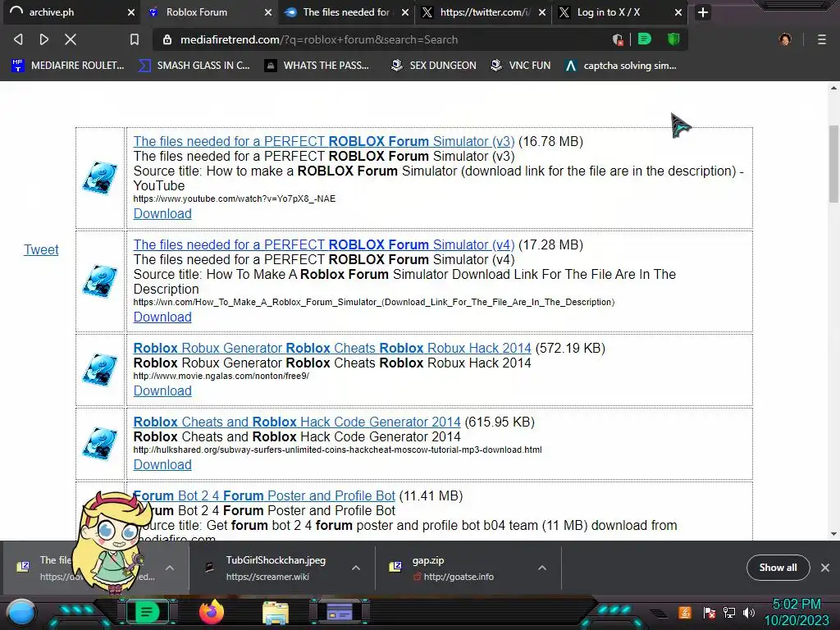Viewport: 840px width, 630px height.
Task: Open the green chat app in taskbar
Action: [147, 612]
